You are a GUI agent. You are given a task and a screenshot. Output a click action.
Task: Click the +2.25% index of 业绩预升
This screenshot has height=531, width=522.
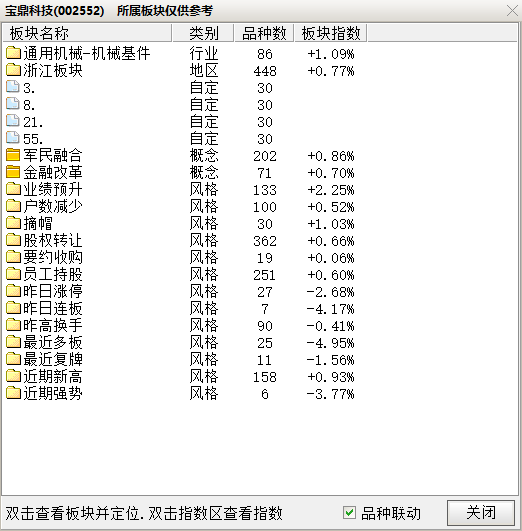coord(330,190)
